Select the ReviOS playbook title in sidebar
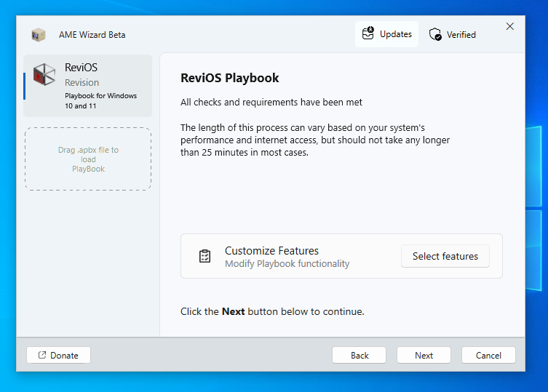The image size is (548, 392). click(x=81, y=67)
